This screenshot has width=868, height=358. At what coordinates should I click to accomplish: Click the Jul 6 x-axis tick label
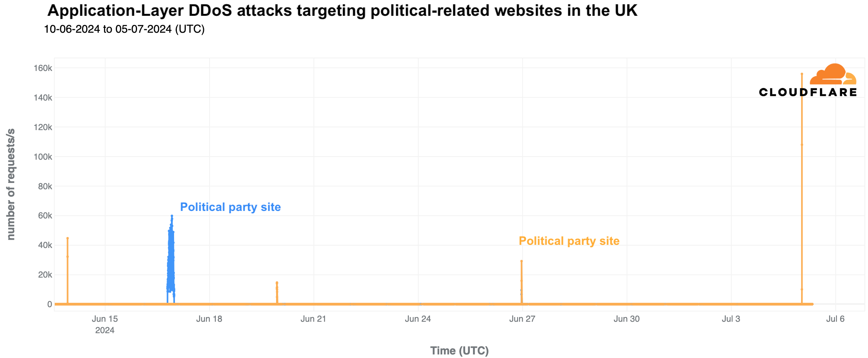pyautogui.click(x=835, y=319)
